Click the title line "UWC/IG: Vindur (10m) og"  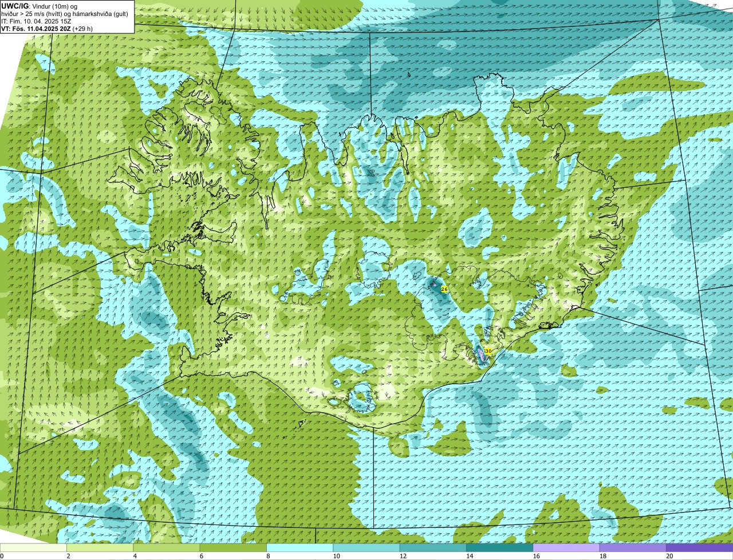click(40, 6)
